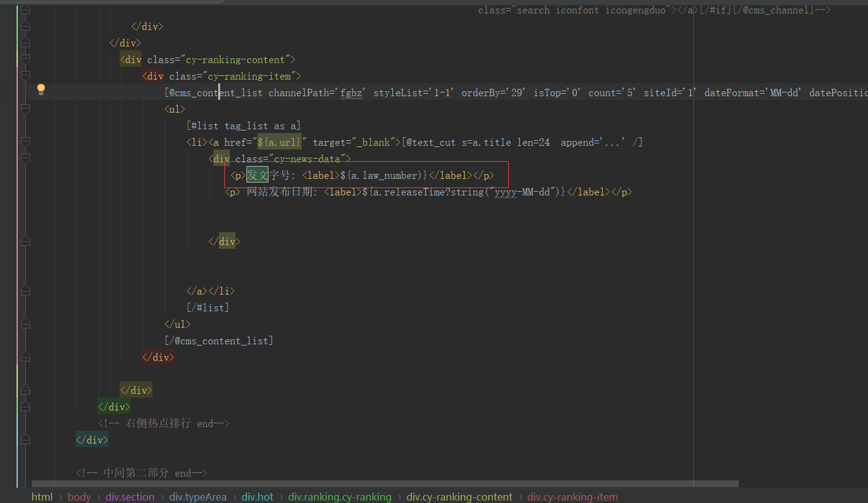The height and width of the screenshot is (503, 868).
Task: Navigate to div.ranking.cy-ranking breadcrumb
Action: (x=340, y=497)
